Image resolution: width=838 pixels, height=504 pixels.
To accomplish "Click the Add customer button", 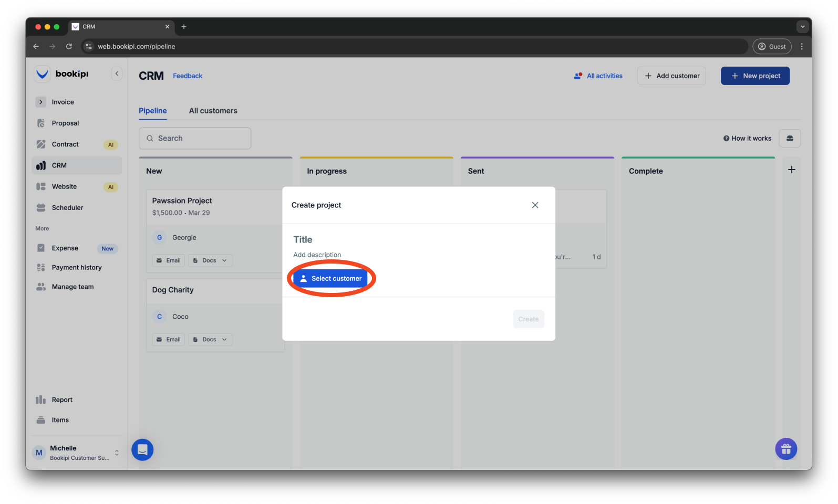I will coord(671,76).
